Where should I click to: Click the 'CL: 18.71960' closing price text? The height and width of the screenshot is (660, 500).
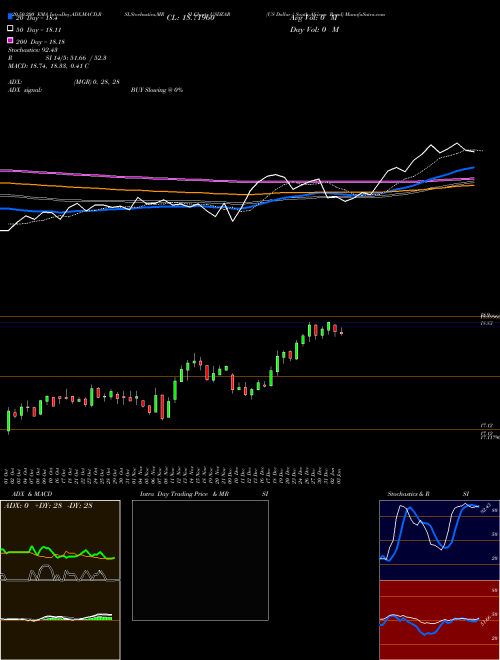click(191, 18)
